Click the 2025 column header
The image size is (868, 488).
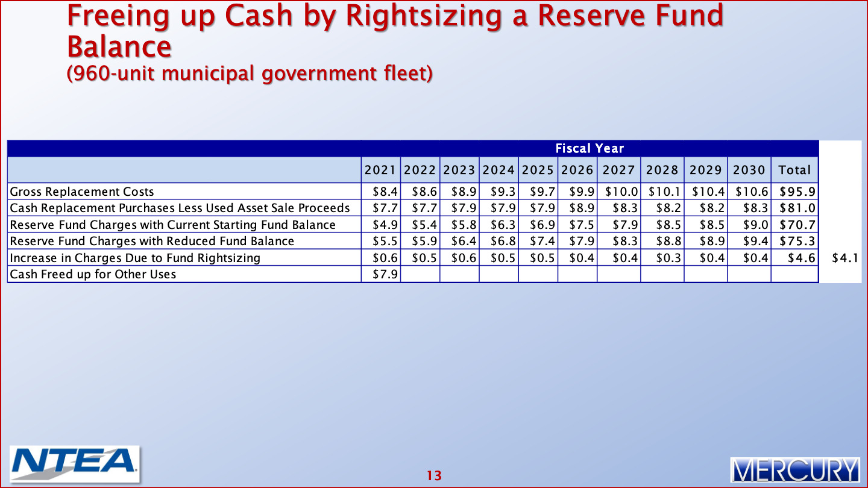point(538,170)
